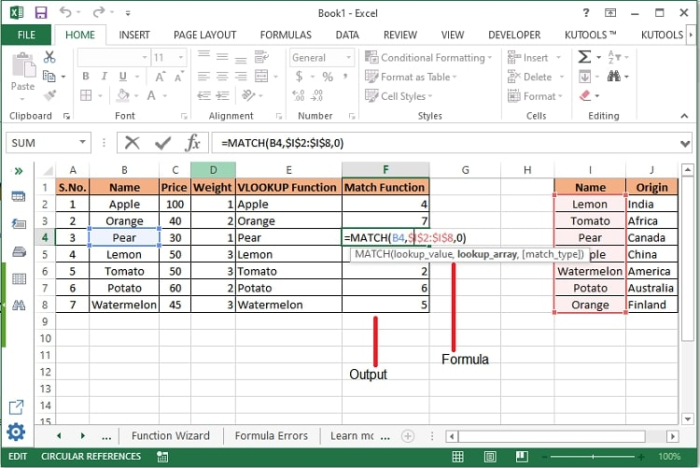Cancel formula entry with X button
Viewport: 700px width, 468px height.
pos(132,143)
